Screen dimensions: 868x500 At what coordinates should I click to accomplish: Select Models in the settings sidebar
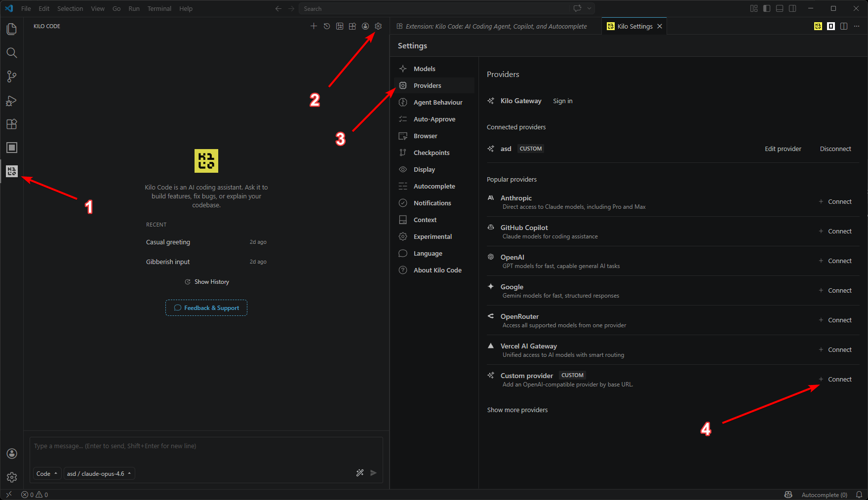[434, 69]
